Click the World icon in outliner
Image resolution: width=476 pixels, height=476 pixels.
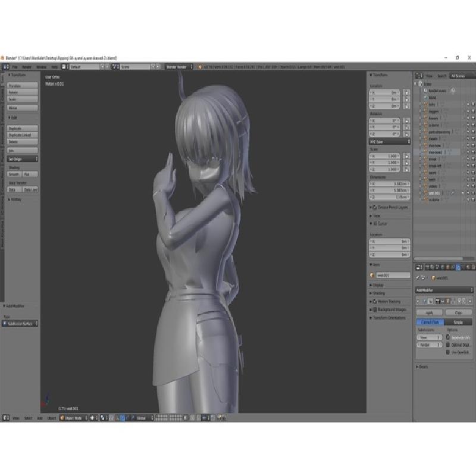coord(426,98)
